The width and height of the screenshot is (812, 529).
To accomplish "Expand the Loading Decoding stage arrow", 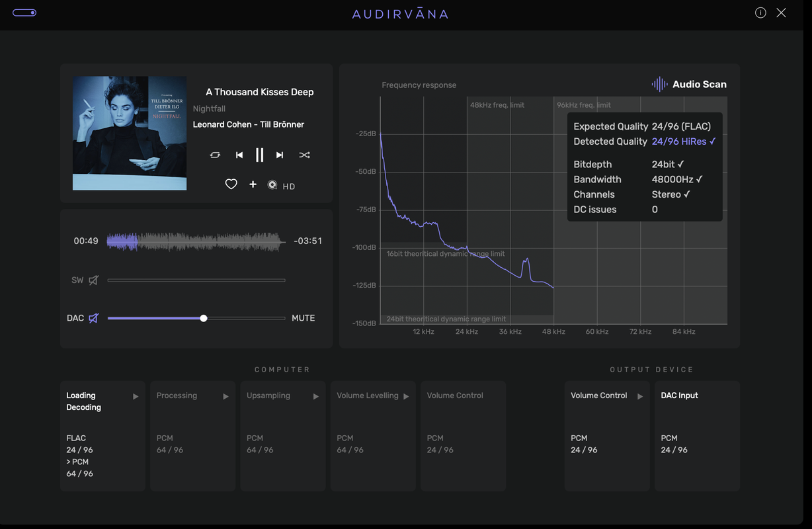I will [x=136, y=397].
